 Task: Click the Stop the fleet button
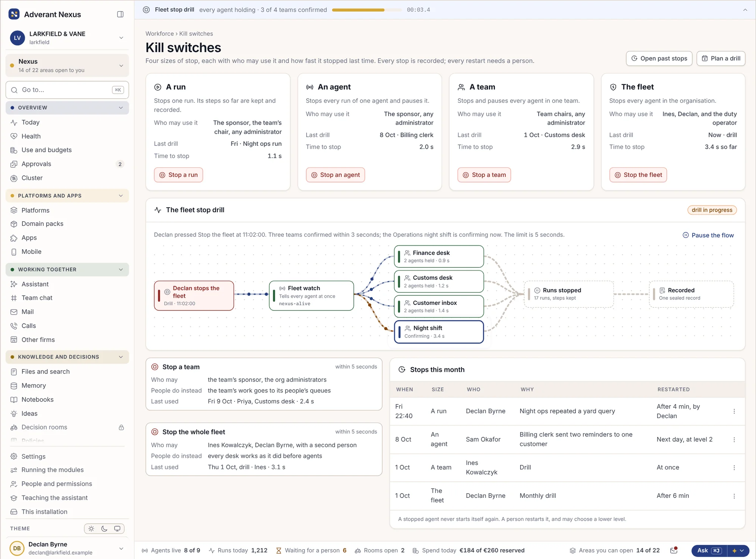tap(638, 175)
